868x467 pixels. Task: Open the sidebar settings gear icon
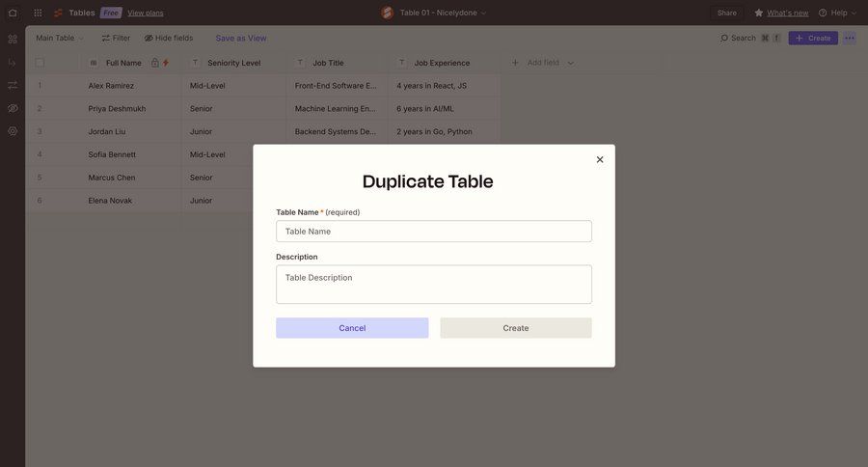click(x=13, y=131)
